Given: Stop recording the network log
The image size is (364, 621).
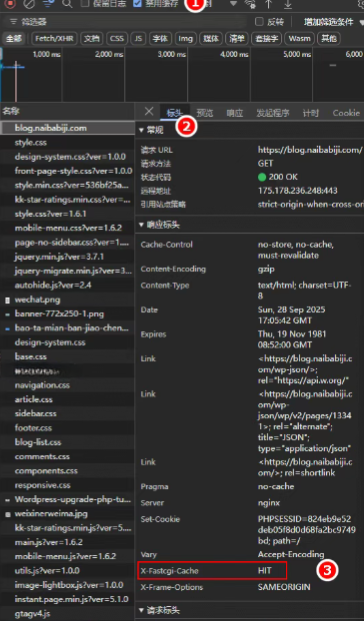Looking at the screenshot, I should click(x=10, y=4).
